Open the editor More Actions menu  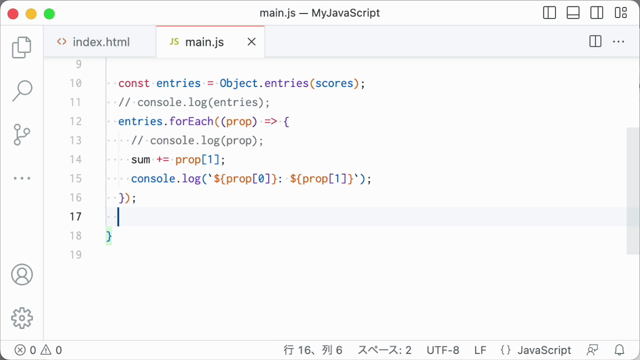618,42
